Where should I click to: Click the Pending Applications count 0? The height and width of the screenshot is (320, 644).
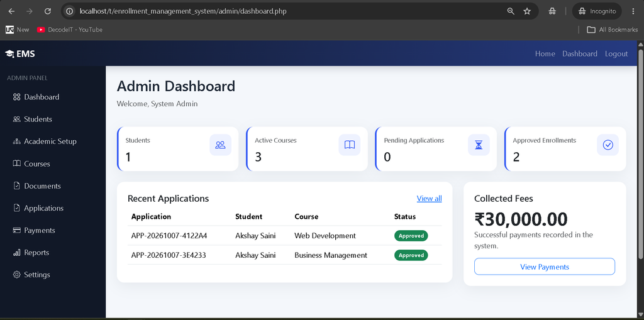387,157
